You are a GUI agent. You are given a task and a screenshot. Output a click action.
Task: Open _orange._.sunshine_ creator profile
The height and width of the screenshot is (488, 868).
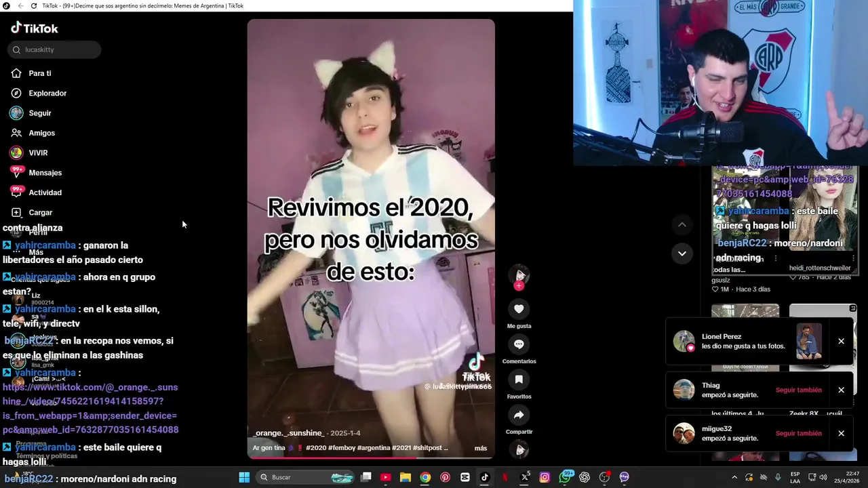[288, 433]
